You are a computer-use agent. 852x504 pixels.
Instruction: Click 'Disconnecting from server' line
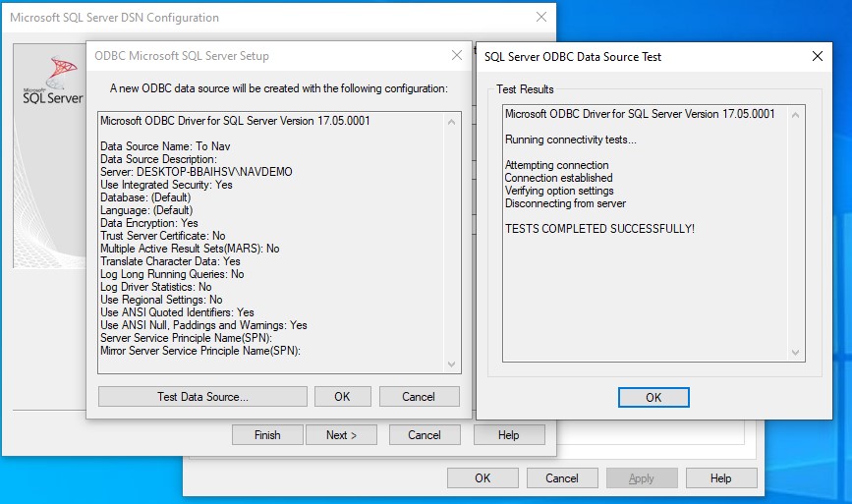point(566,203)
